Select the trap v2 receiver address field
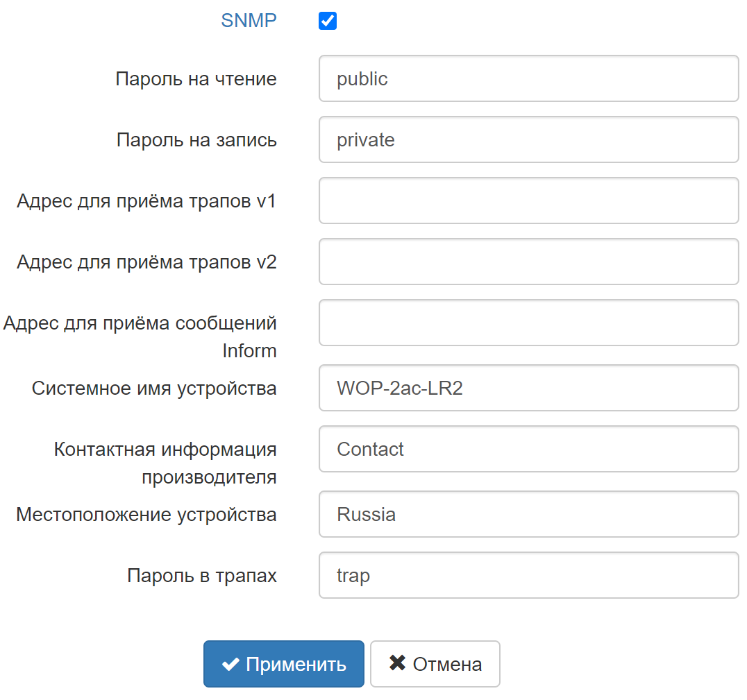This screenshot has height=700, width=747. click(528, 262)
